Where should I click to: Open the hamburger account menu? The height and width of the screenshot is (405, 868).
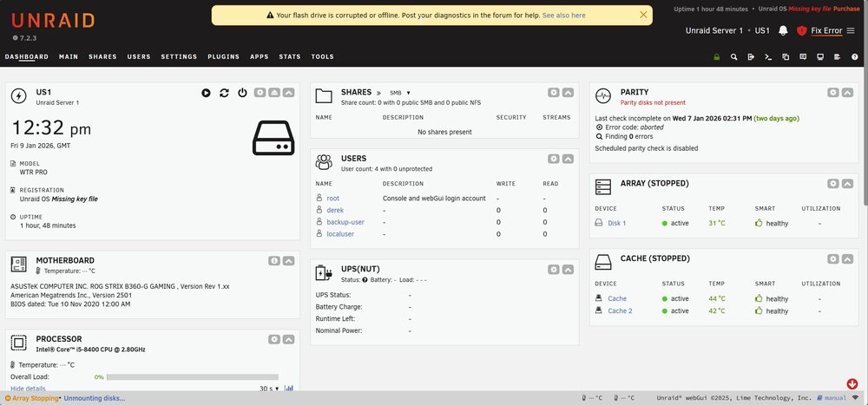(x=851, y=30)
